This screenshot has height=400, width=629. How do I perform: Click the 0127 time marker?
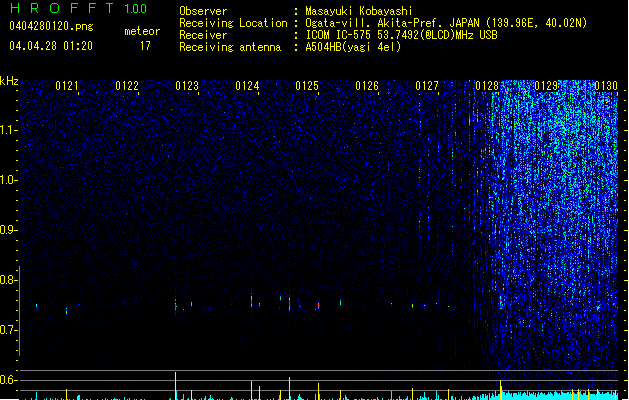click(x=427, y=86)
